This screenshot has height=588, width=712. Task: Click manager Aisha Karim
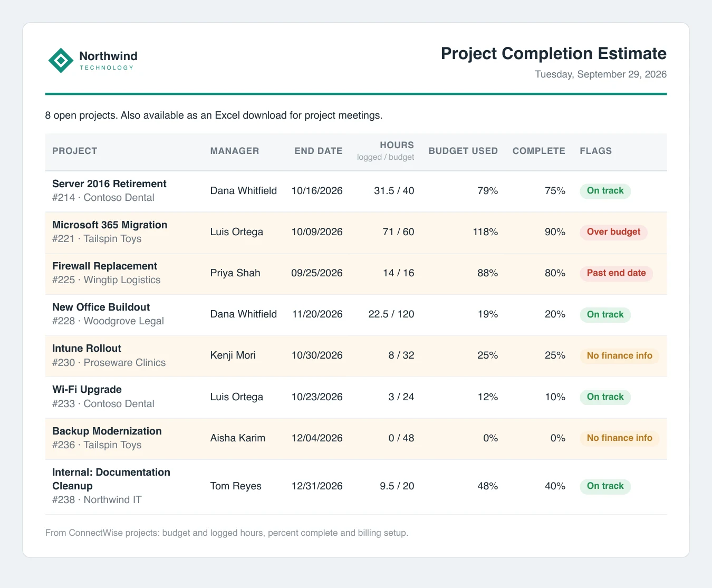(237, 438)
